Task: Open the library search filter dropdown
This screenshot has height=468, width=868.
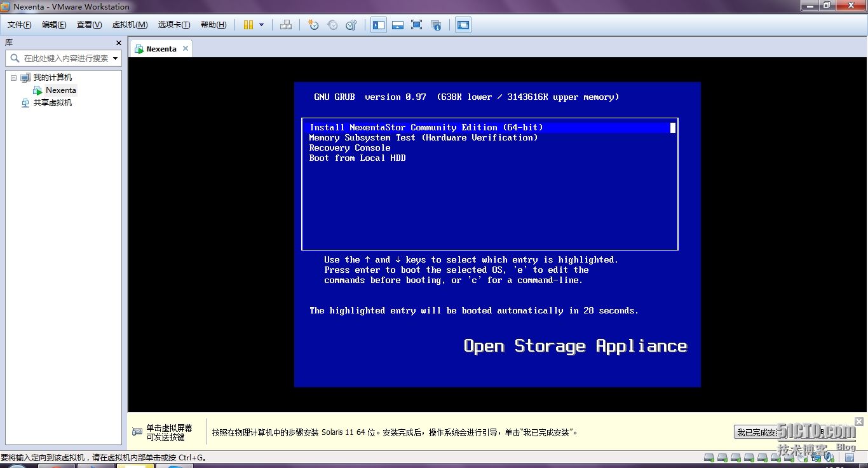Action: [116, 58]
